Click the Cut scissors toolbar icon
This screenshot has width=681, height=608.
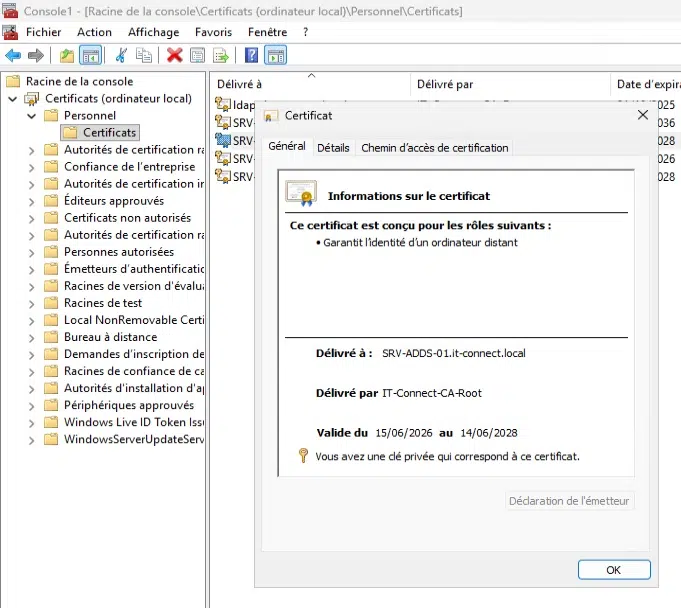(x=121, y=56)
